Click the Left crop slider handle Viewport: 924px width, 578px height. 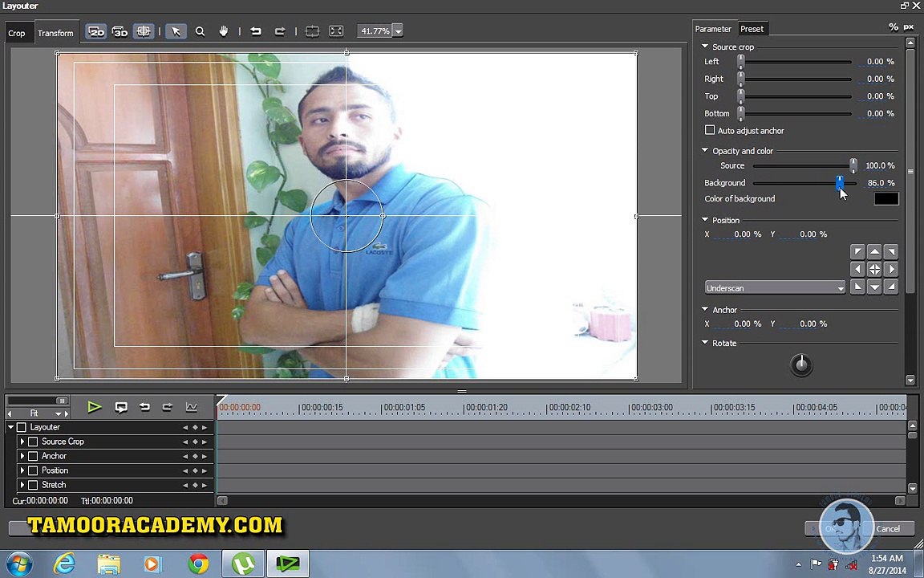tap(741, 61)
